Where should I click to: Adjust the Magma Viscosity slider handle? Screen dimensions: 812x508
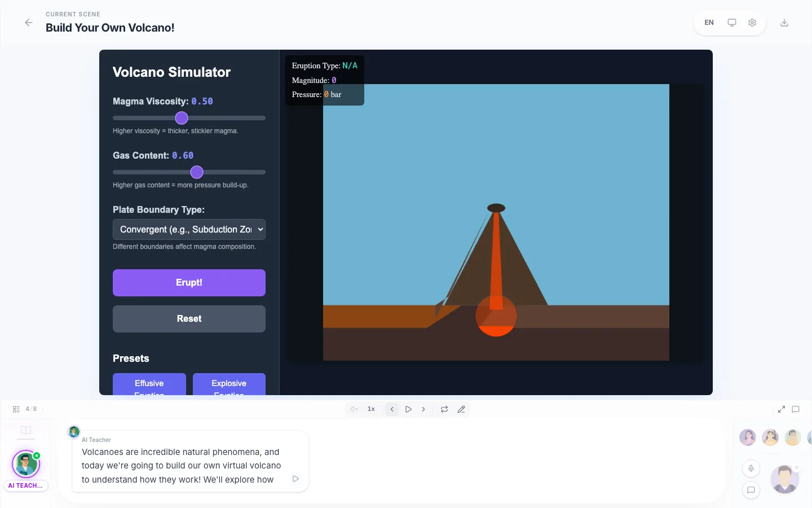point(181,118)
